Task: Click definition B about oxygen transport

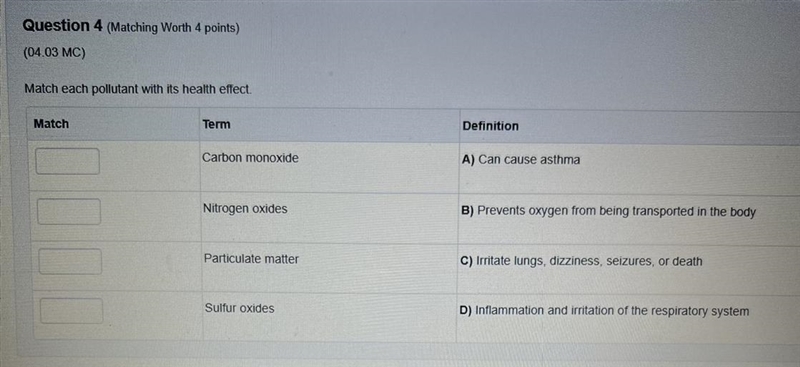Action: (608, 211)
